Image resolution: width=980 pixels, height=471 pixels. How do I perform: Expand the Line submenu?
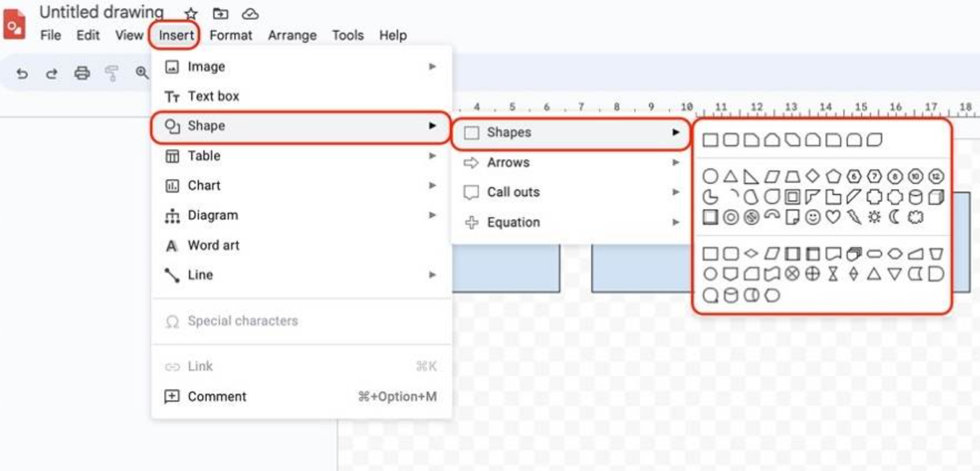pos(199,274)
